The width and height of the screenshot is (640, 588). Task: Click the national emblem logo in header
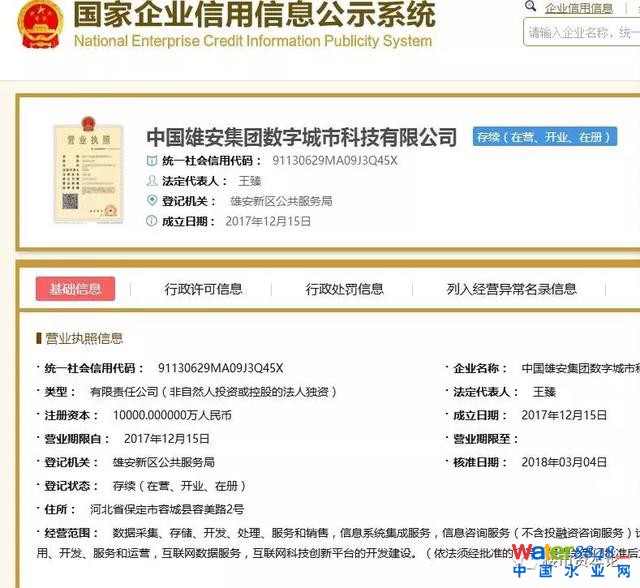click(x=36, y=26)
